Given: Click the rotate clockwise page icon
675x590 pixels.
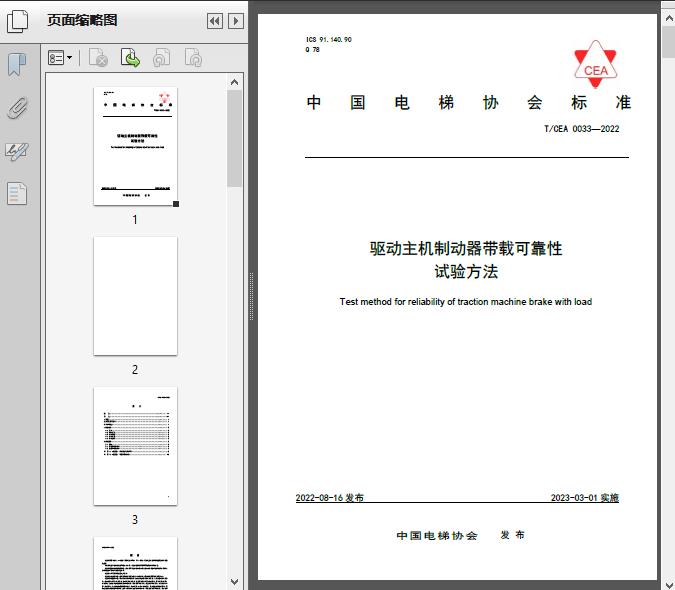Looking at the screenshot, I should [193, 58].
